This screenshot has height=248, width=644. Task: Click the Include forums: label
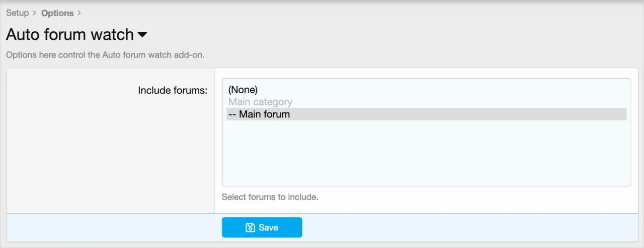click(173, 91)
